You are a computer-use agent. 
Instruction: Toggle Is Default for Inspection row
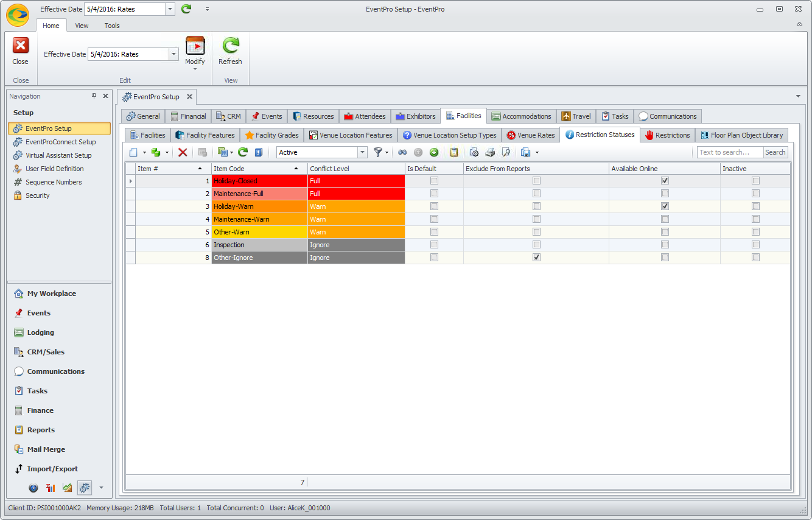coord(434,245)
